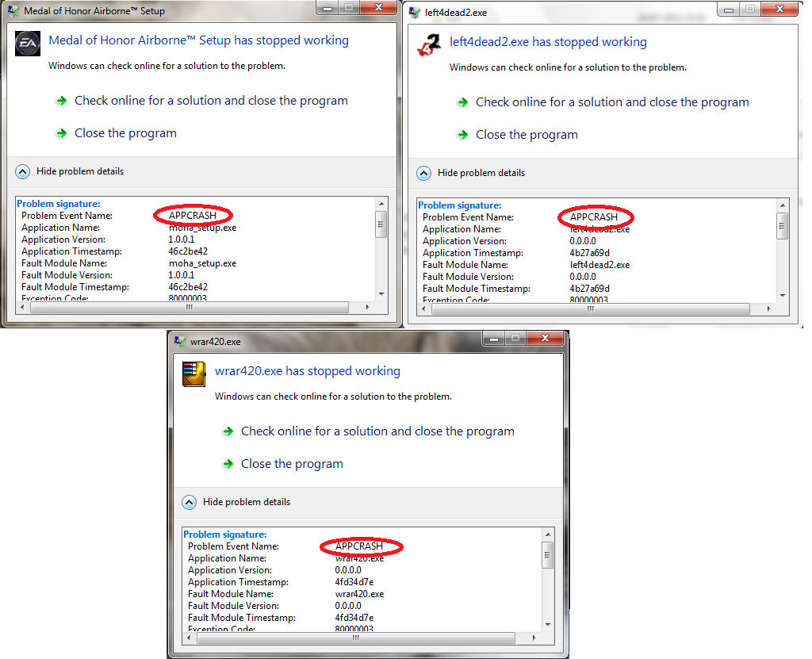Viewport: 812px width, 659px height.
Task: Click the title bar icon of Medal of Honor Setup window
Action: (x=13, y=11)
